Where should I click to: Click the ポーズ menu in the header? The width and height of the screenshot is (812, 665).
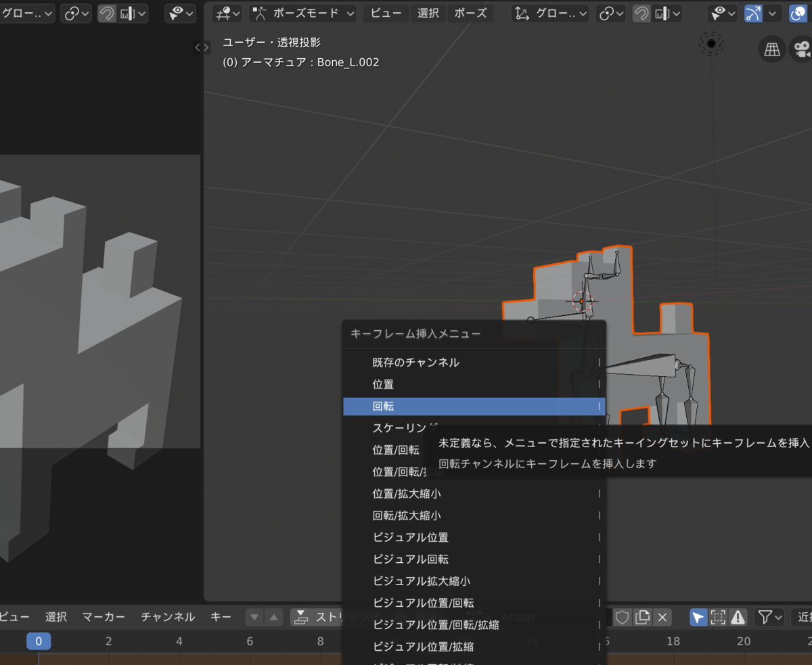click(470, 13)
